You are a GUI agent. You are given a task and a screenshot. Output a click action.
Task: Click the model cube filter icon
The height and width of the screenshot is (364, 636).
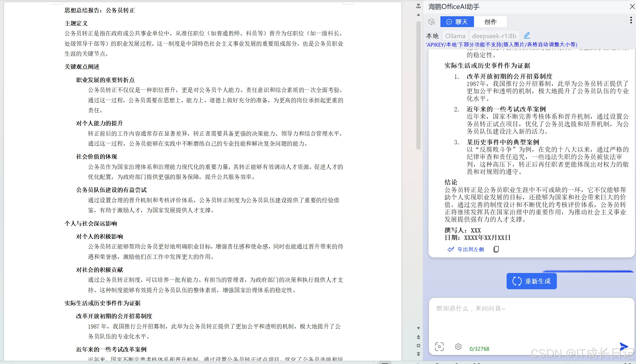point(432,22)
